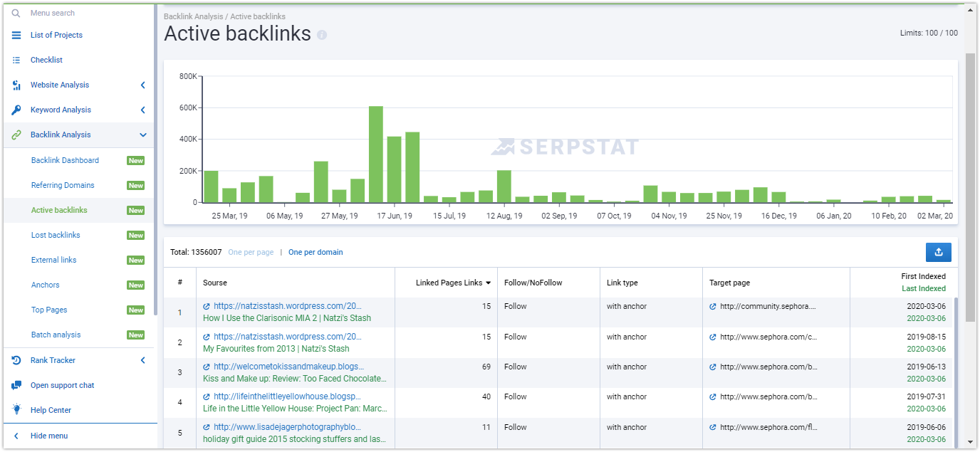Open community.sephora target page link
Image resolution: width=980 pixels, height=452 pixels.
click(768, 307)
